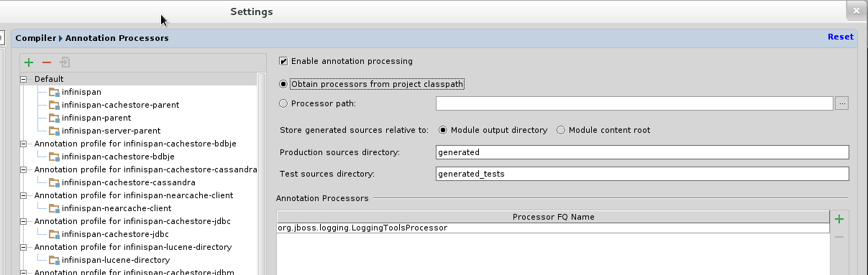The height and width of the screenshot is (275, 868).
Task: Select infinispan module folder icon under Default
Action: tap(54, 92)
